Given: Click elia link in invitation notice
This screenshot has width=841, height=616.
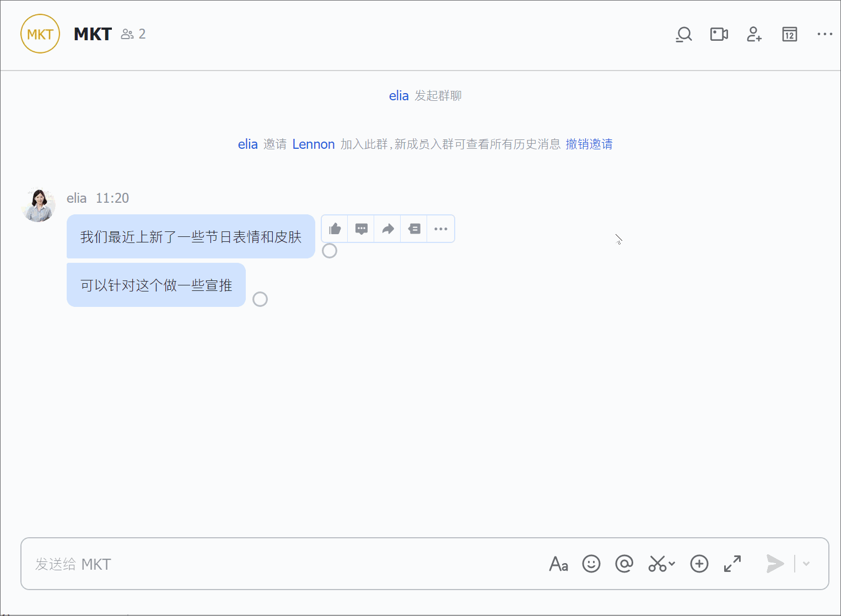Looking at the screenshot, I should point(247,144).
